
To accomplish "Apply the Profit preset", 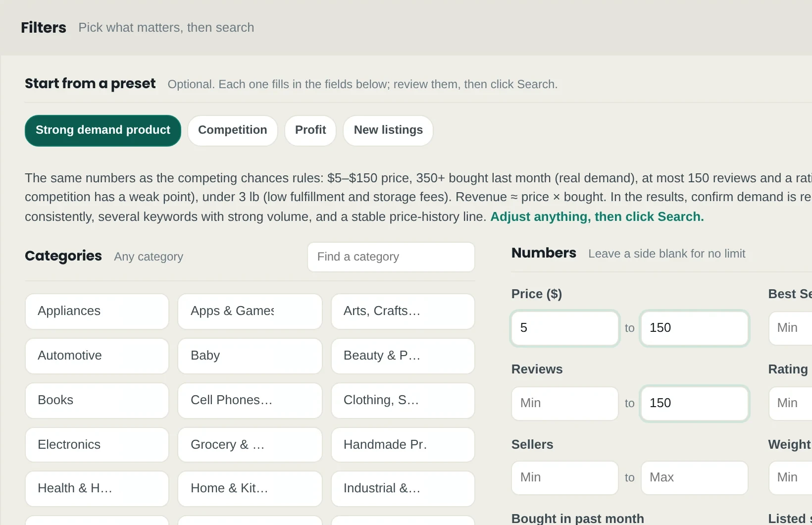I will (310, 131).
